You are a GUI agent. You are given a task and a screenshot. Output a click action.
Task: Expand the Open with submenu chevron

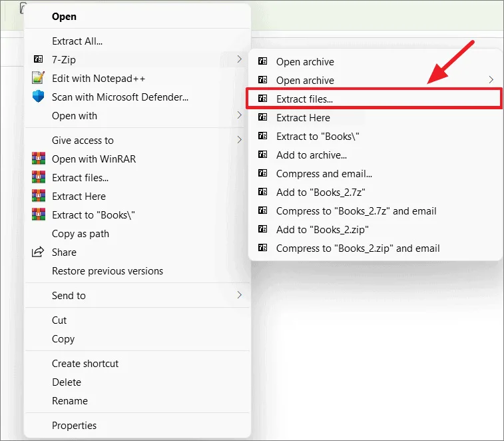[239, 115]
